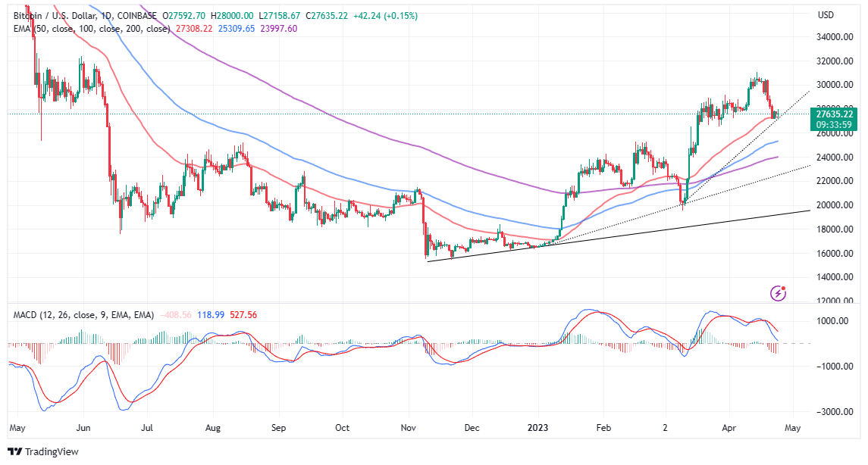Click the EMA 200 value 23997.60
Viewport: 868px width, 465px height.
click(x=278, y=29)
